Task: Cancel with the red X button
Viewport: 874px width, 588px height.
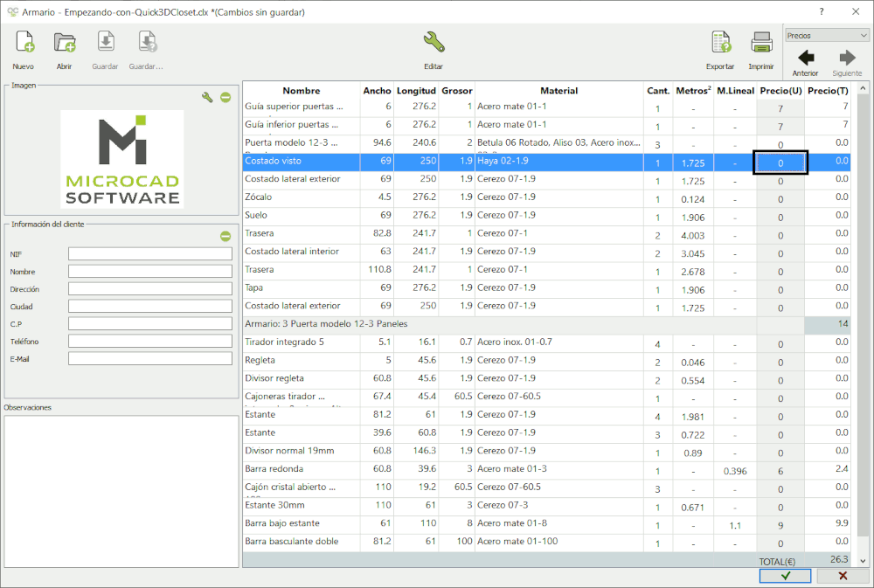Action: pyautogui.click(x=843, y=576)
